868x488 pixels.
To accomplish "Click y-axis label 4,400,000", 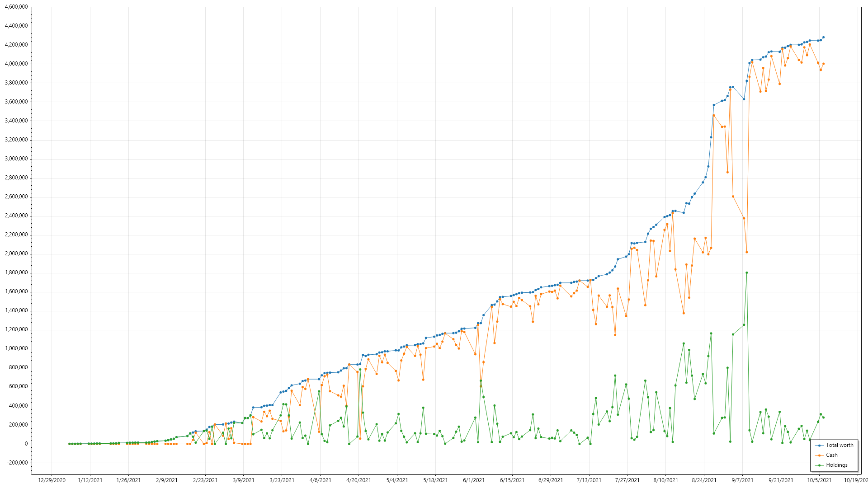I will pyautogui.click(x=16, y=26).
